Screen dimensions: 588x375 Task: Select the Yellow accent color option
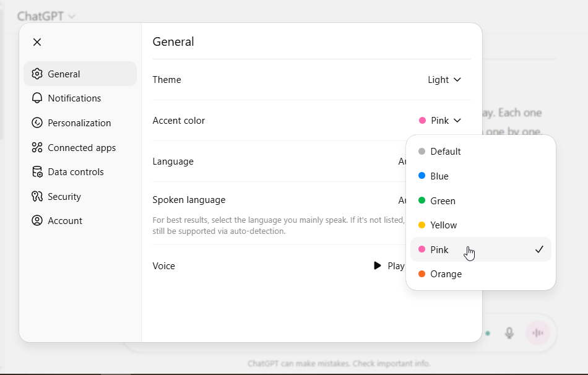443,225
